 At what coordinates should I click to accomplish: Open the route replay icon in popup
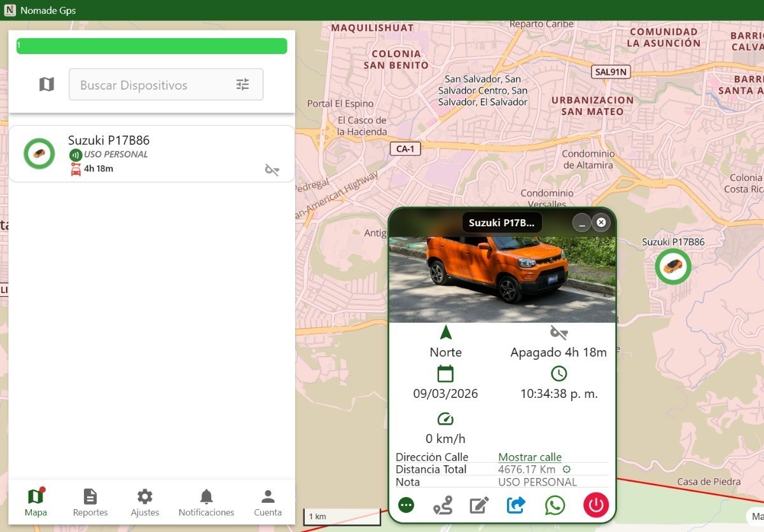tap(442, 505)
